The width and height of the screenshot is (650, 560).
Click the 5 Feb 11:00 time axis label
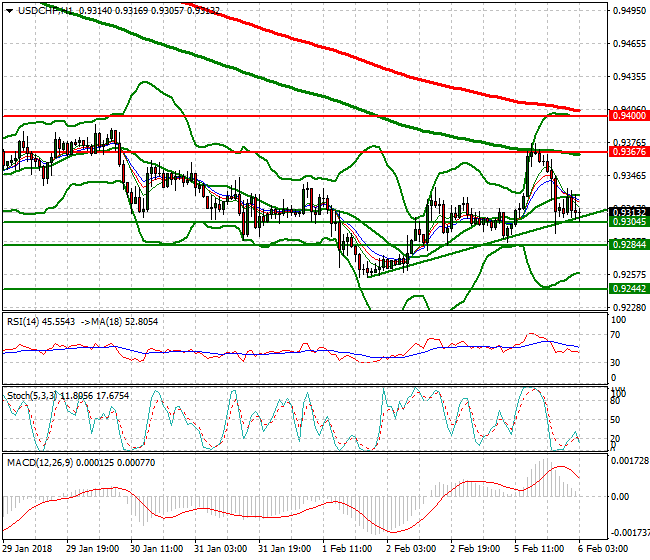(x=539, y=549)
